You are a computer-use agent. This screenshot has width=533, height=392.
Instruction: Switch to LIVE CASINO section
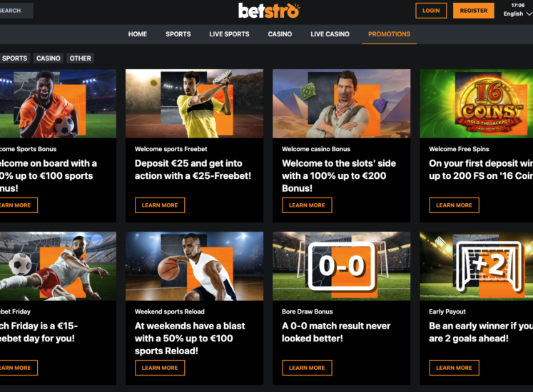(x=330, y=34)
